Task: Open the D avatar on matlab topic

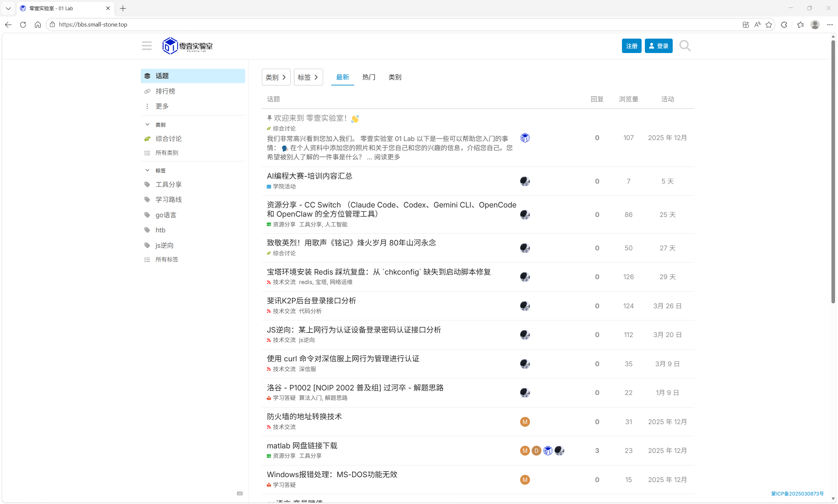Action: coord(537,450)
